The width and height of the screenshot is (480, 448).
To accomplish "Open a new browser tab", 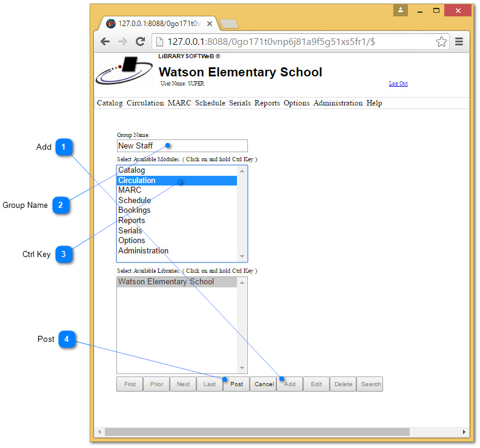I will [x=229, y=24].
